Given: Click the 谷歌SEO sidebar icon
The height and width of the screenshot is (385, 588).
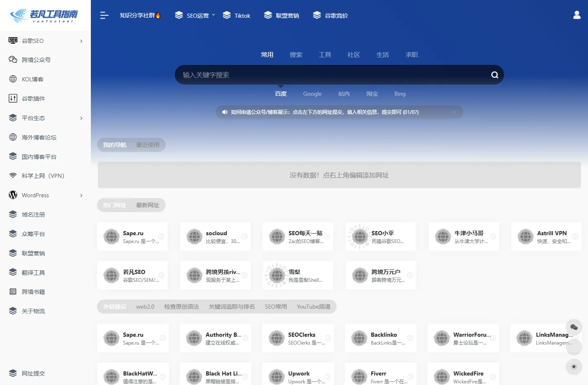Looking at the screenshot, I should click(x=13, y=40).
